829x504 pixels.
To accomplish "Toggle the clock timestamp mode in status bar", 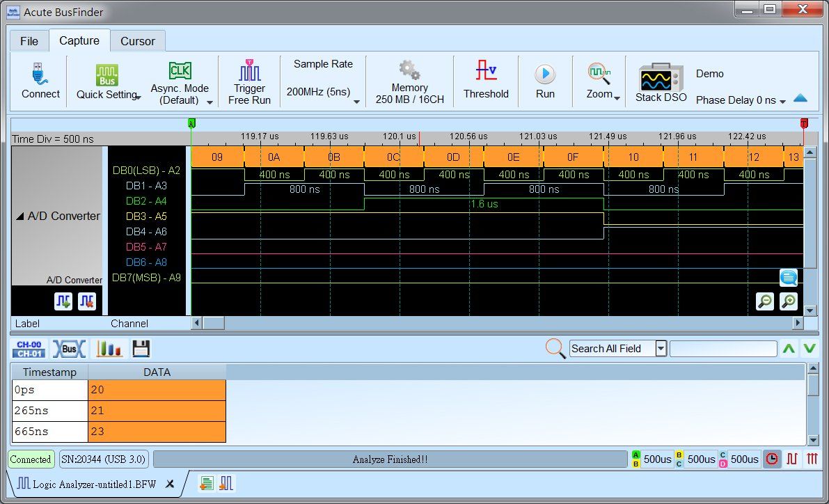I will (773, 459).
